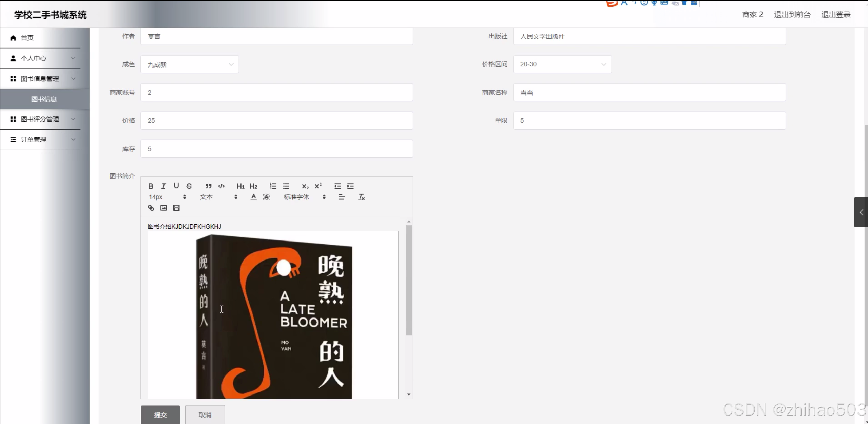Click the 提交 submit button

pyautogui.click(x=160, y=415)
